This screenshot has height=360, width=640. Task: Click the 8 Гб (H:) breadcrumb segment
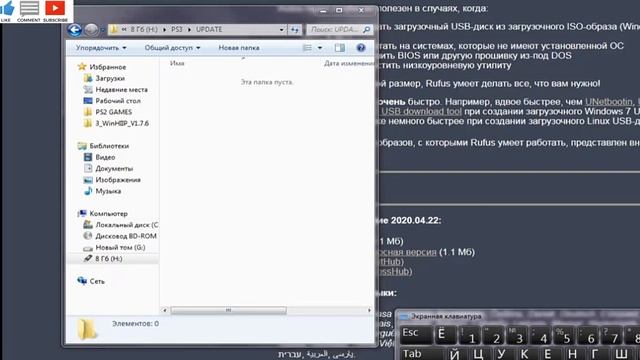click(x=144, y=29)
